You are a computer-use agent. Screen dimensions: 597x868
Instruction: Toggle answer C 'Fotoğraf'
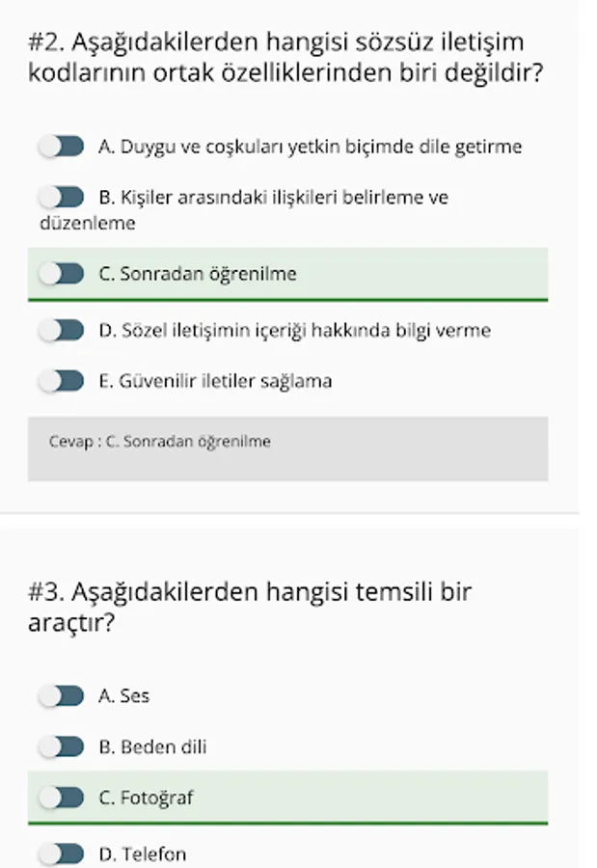(x=62, y=797)
